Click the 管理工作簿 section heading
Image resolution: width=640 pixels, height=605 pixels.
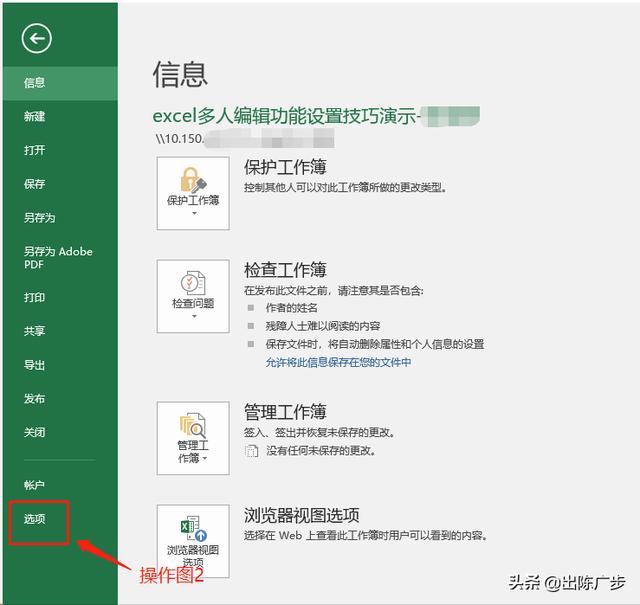(285, 412)
